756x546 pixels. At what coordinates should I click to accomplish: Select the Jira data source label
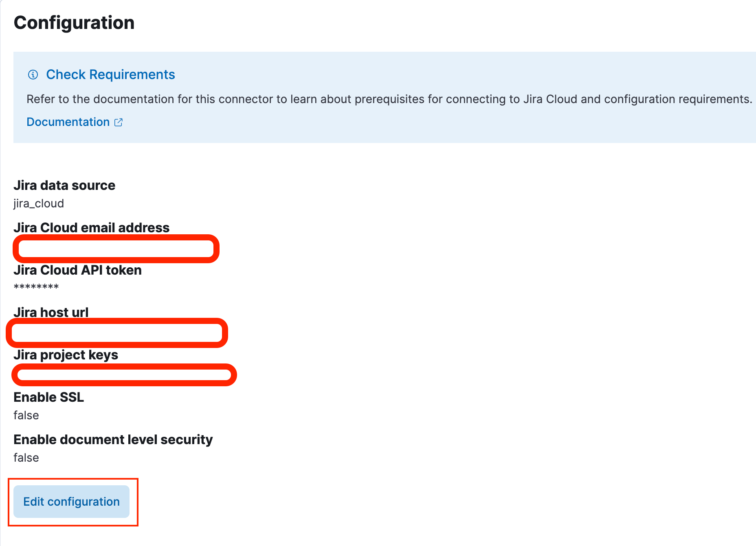pyautogui.click(x=64, y=185)
